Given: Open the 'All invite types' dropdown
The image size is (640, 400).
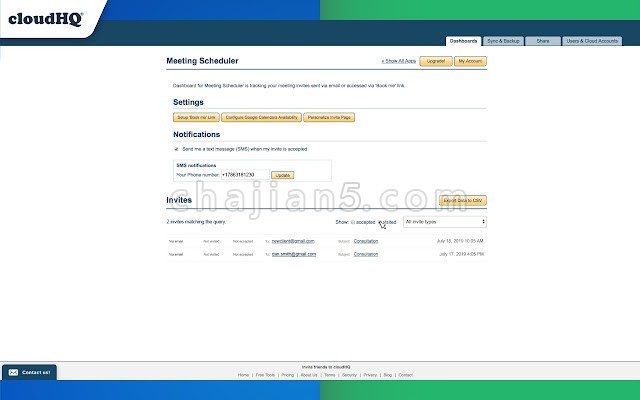Looking at the screenshot, I should [x=445, y=222].
